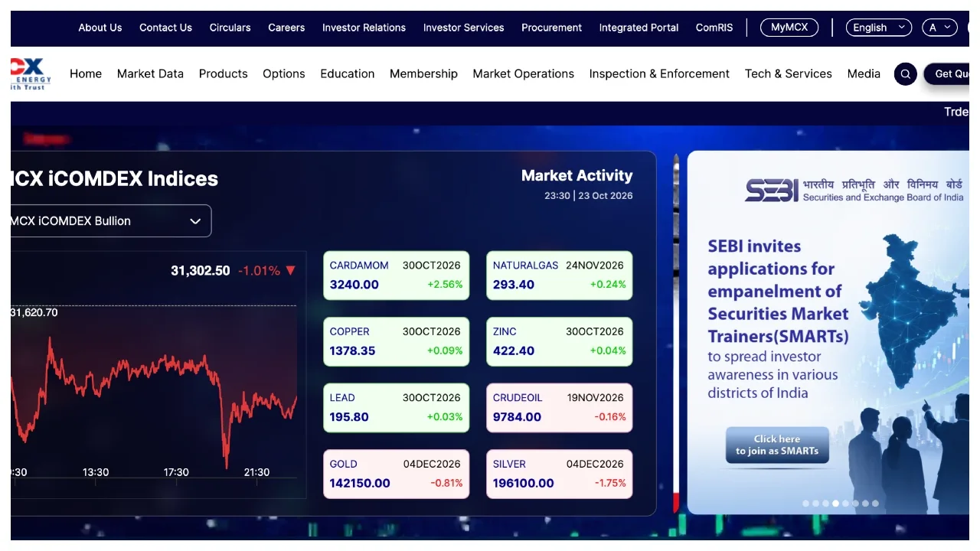Screen dimensions: 980x551
Task: Open the English language selector
Action: [x=879, y=28]
